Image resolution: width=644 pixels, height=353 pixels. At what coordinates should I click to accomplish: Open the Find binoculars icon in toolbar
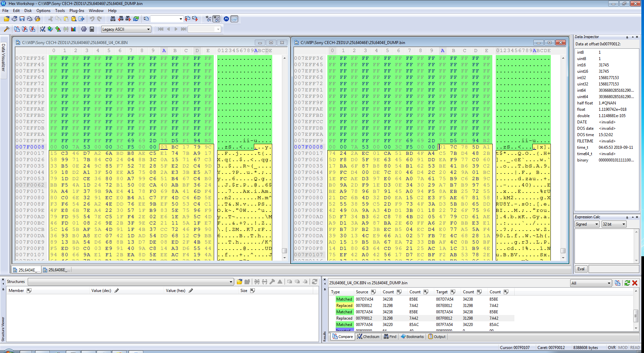tap(113, 19)
